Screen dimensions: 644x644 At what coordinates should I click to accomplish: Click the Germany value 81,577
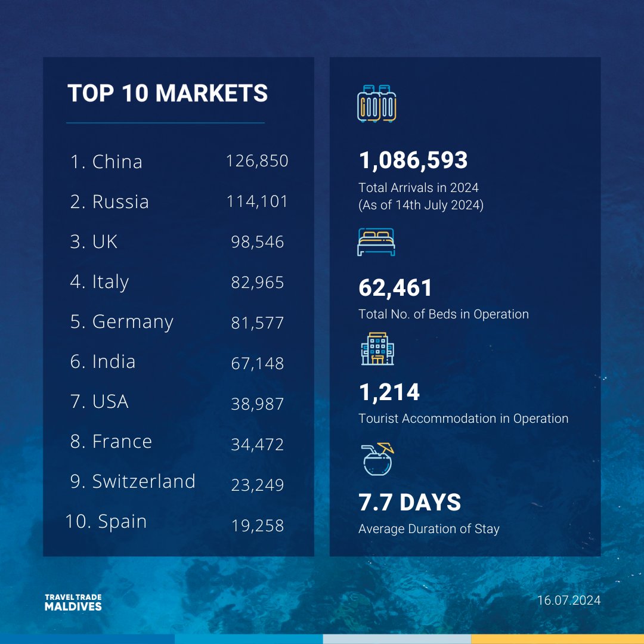(258, 323)
